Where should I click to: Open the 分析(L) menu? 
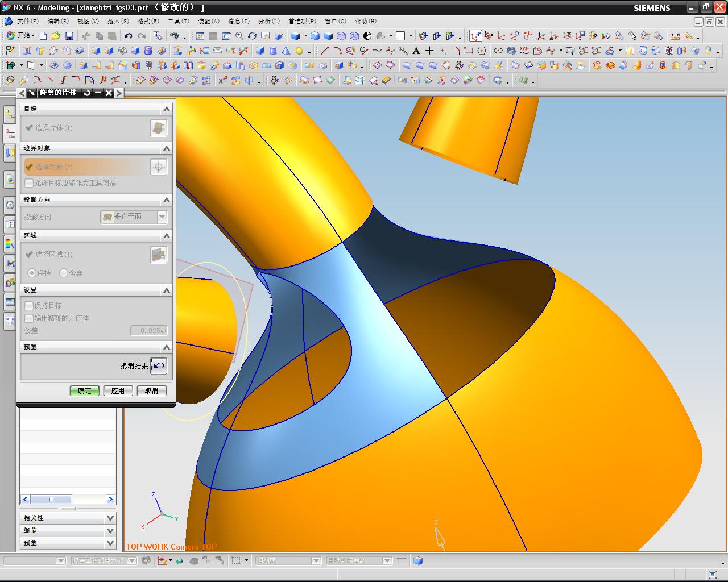point(268,22)
